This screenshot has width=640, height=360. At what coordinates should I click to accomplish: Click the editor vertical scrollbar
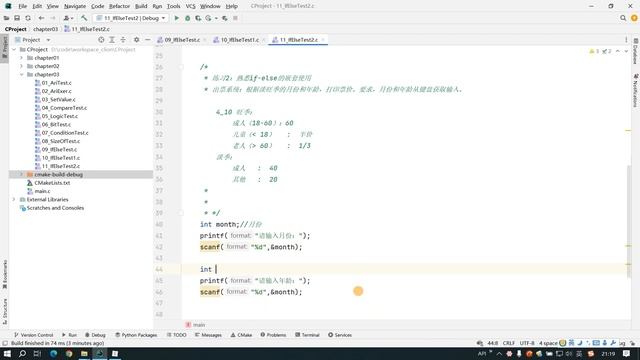coord(629,222)
